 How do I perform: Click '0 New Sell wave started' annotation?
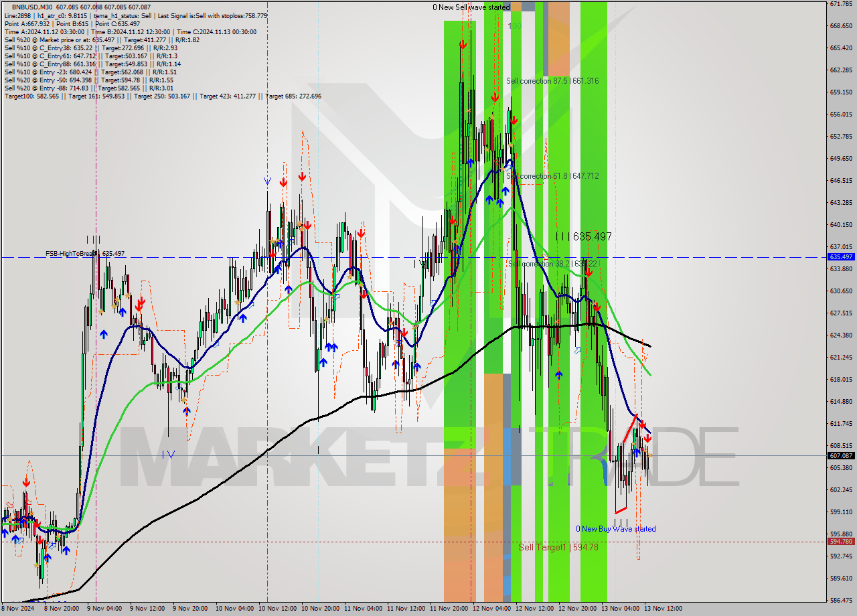pyautogui.click(x=471, y=7)
